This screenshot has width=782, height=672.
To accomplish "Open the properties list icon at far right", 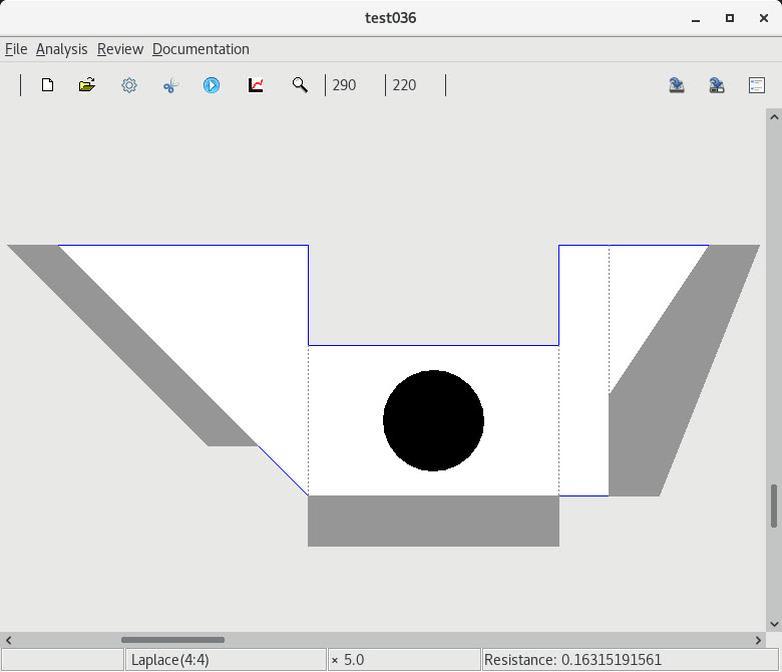I will click(757, 85).
